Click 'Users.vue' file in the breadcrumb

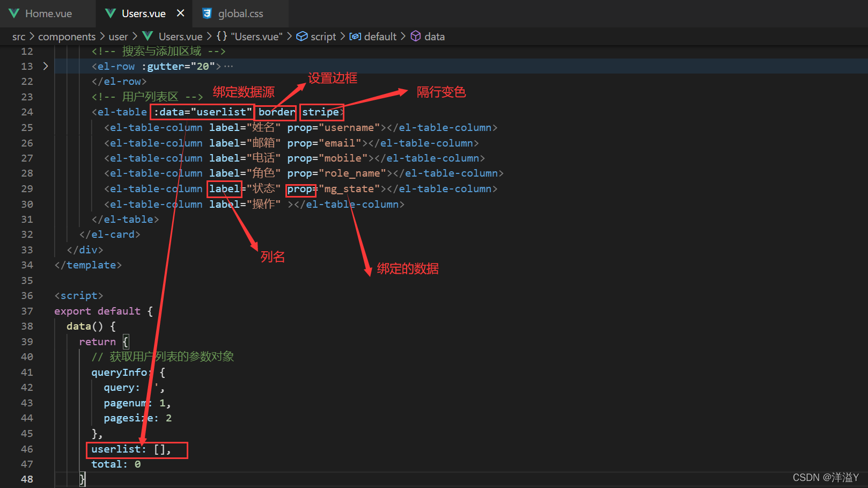[180, 37]
